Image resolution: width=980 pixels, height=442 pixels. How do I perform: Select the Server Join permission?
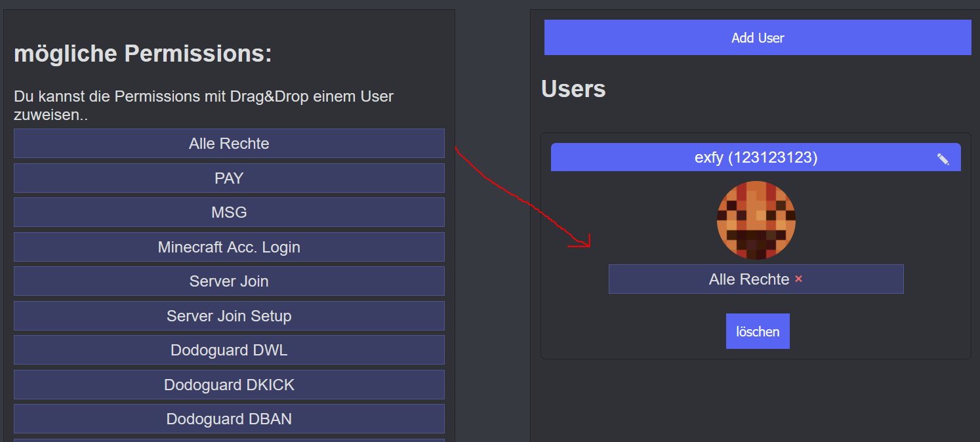(x=229, y=281)
